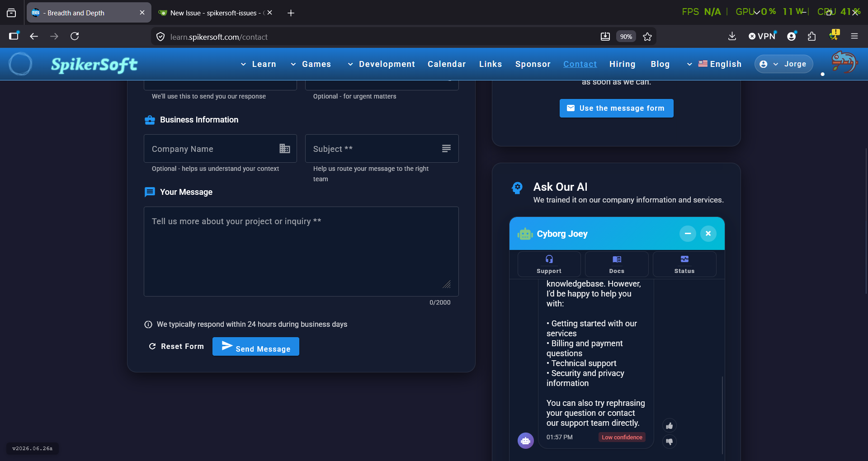
Task: Toggle the browser sidebar panel
Action: pyautogui.click(x=14, y=36)
